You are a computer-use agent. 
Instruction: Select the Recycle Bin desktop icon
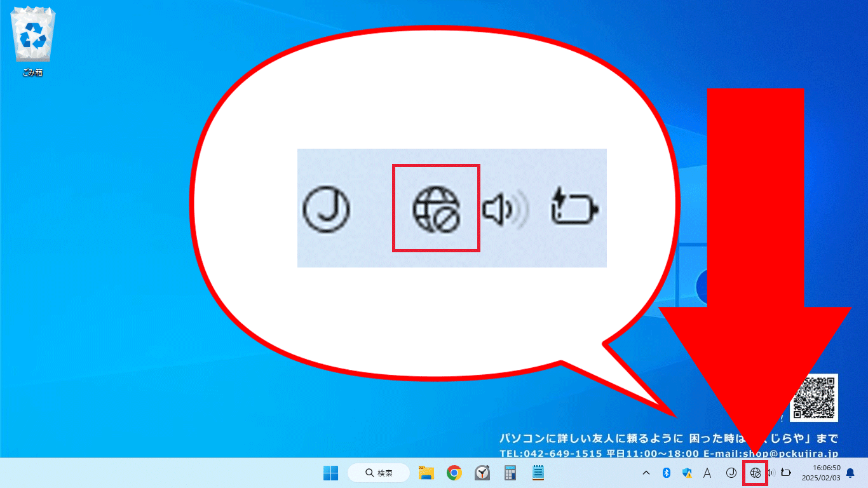[32, 43]
